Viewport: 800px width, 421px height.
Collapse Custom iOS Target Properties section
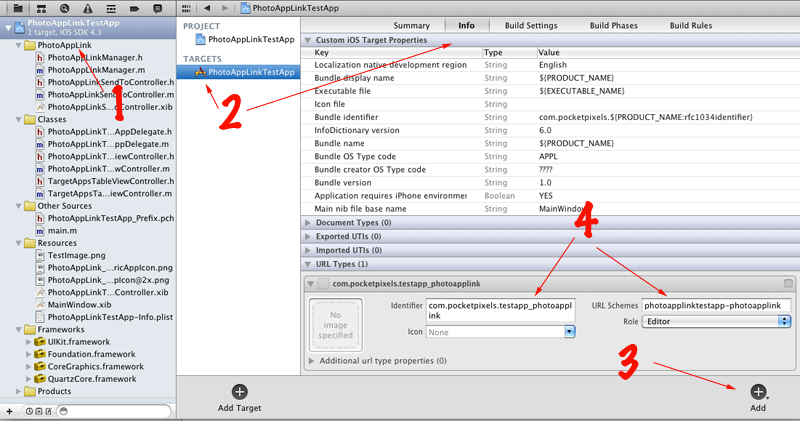click(308, 40)
